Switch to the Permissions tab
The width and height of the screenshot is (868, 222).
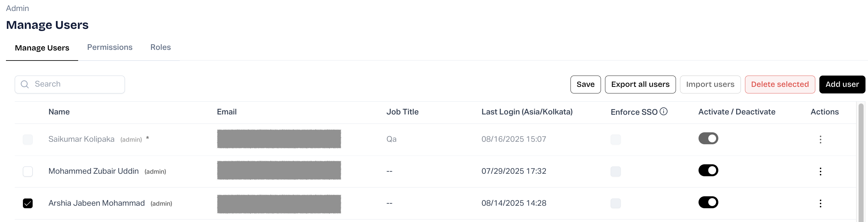[110, 47]
